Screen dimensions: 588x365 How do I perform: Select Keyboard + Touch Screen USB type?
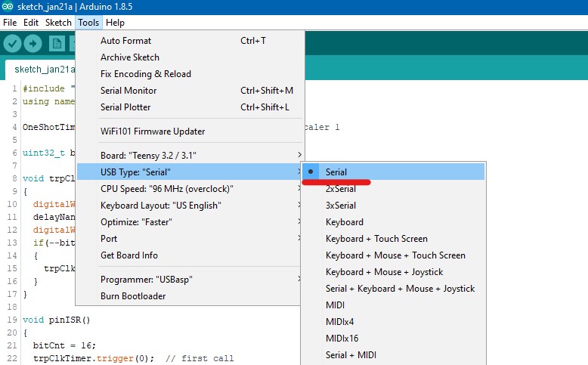point(393,239)
